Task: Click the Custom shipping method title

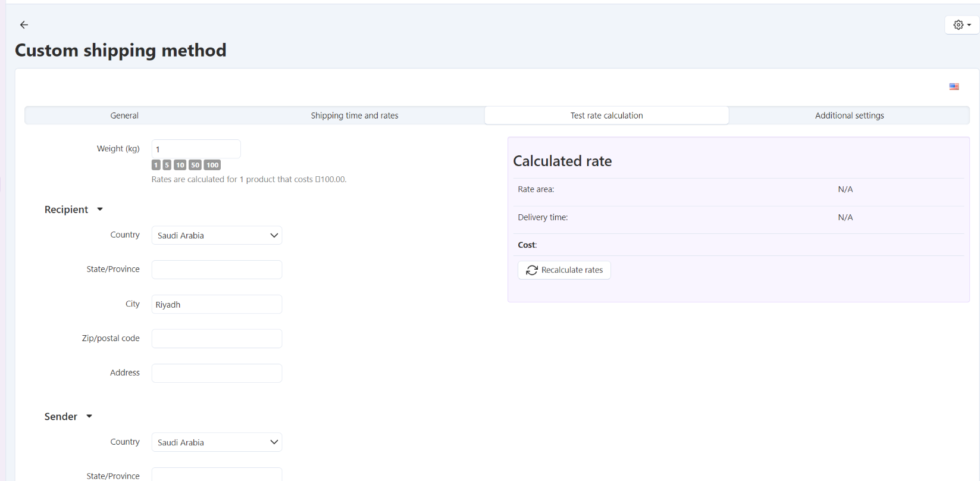Action: [x=121, y=51]
